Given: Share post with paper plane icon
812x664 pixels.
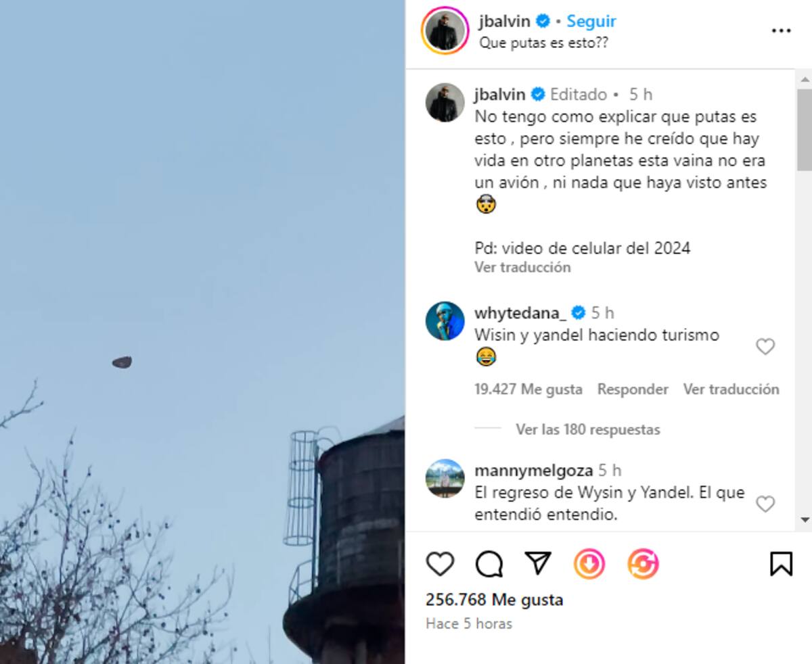Looking at the screenshot, I should click(538, 563).
